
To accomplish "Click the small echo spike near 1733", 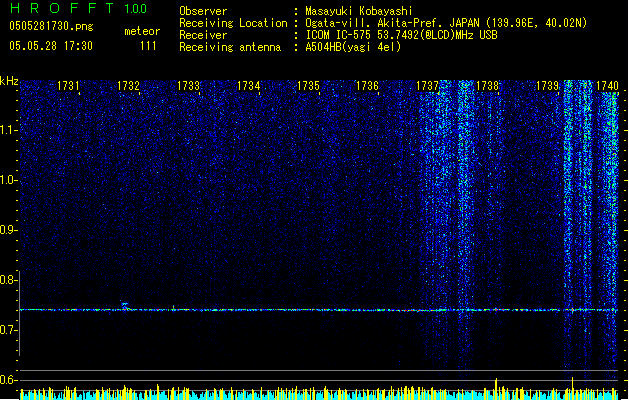I will coord(173,307).
